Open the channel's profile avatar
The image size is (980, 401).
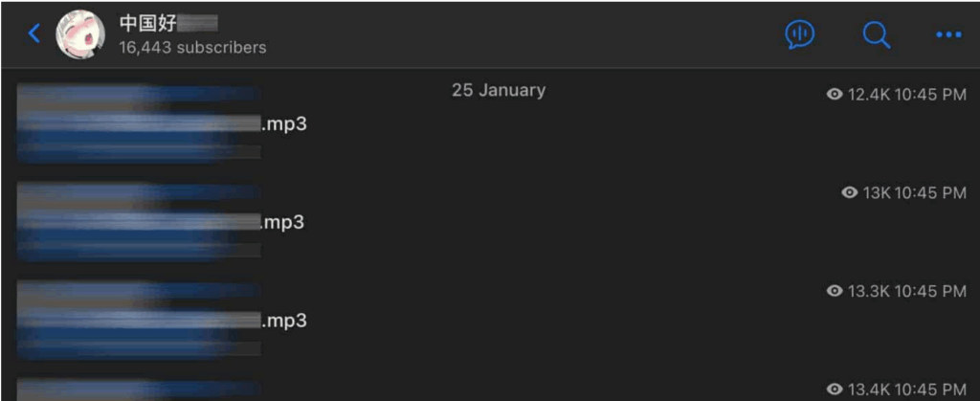coord(80,34)
